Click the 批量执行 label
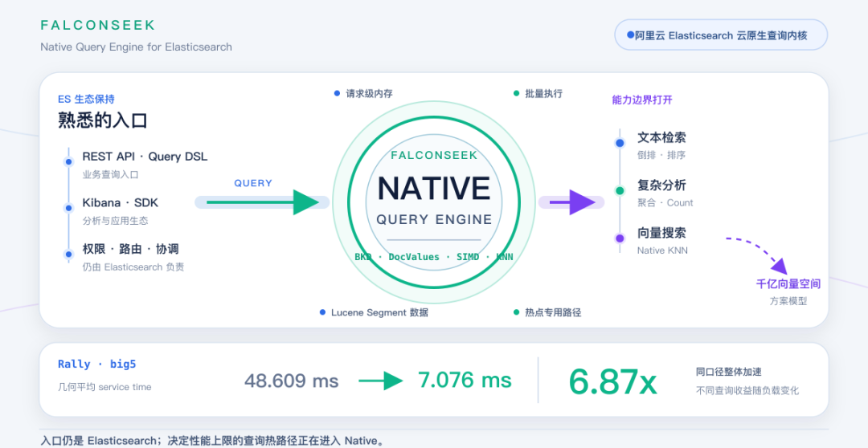This screenshot has height=448, width=868. (543, 93)
